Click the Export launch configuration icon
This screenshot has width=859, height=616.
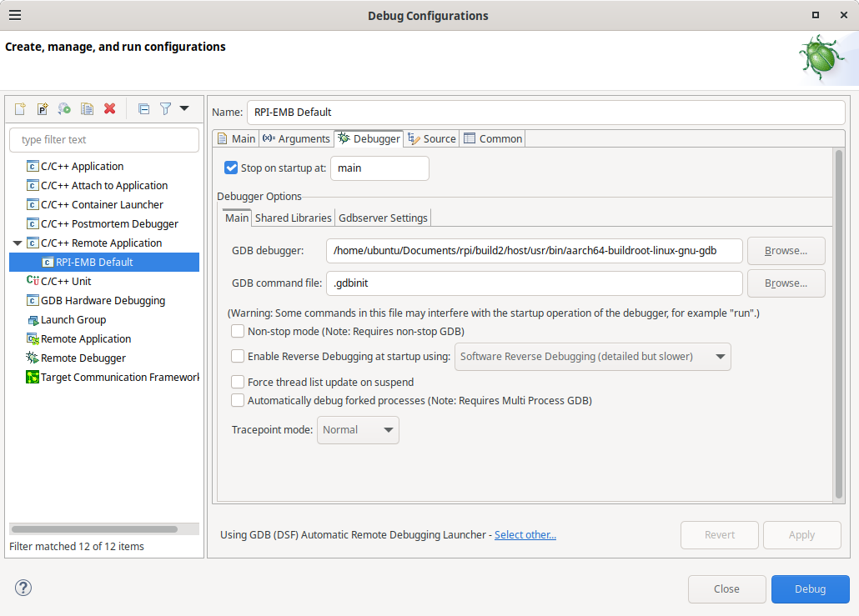[64, 109]
